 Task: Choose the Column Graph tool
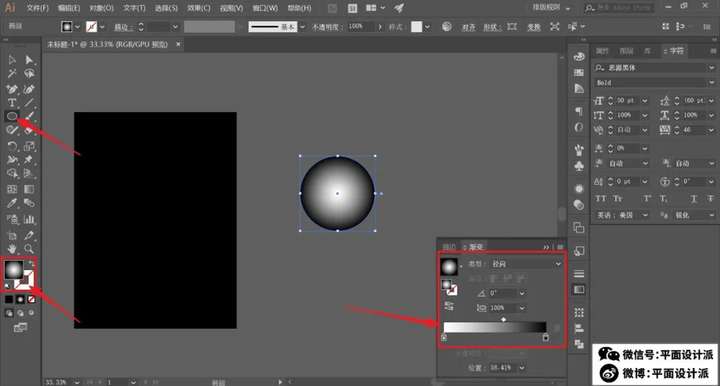coord(29,219)
